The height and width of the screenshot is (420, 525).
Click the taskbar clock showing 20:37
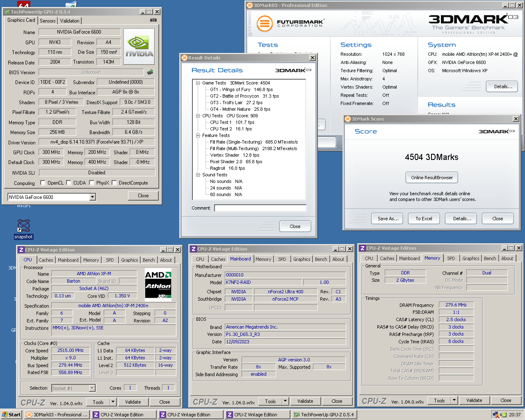[515, 415]
